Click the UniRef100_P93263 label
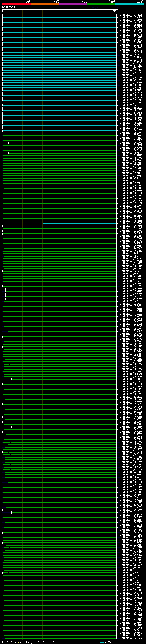Viewport: 146px width, 644px height. pos(131,70)
